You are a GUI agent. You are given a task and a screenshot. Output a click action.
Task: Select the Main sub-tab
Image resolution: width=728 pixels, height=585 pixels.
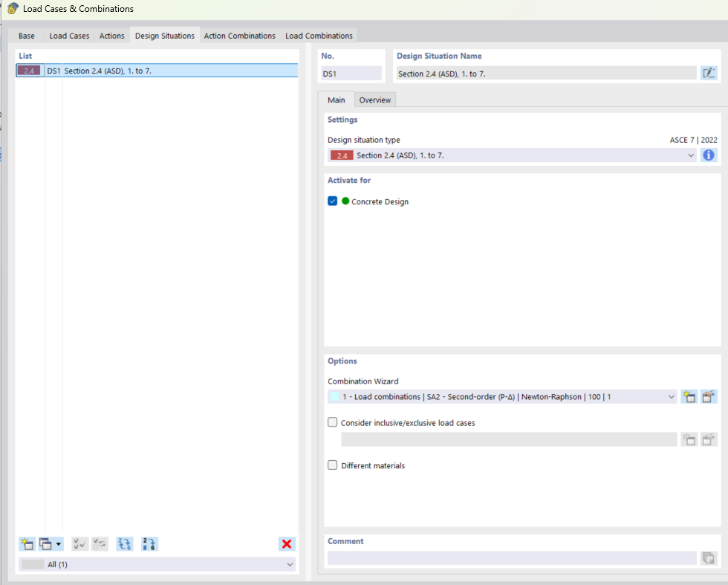[x=336, y=100]
